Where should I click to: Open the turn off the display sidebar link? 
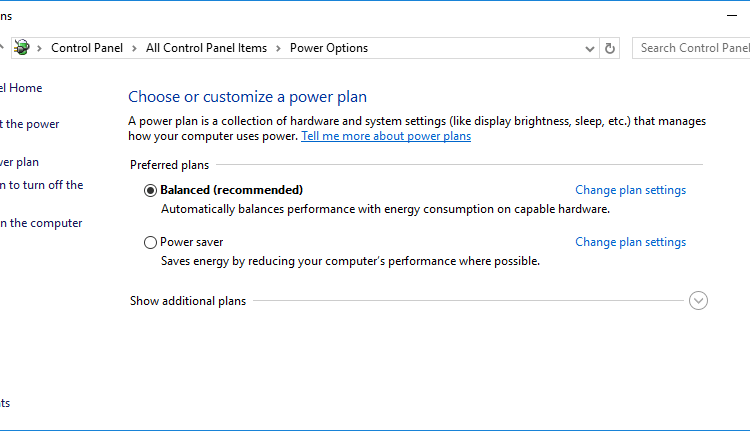[x=41, y=185]
